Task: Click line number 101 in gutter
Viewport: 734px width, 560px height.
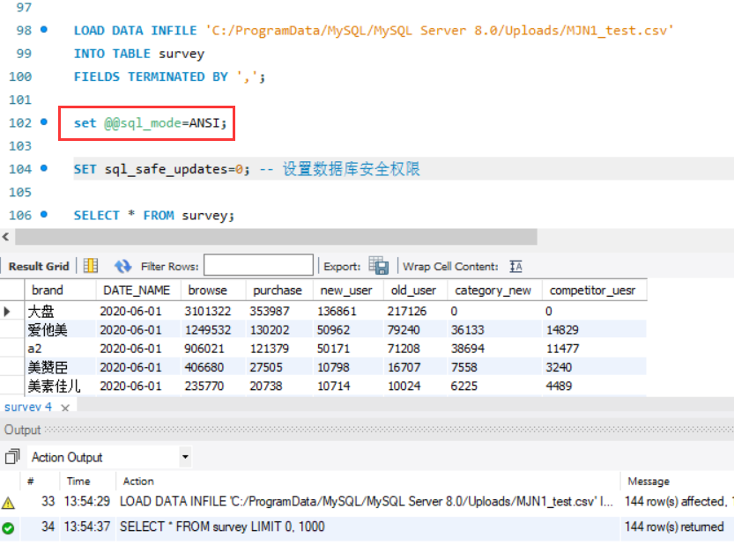Action: [20, 99]
